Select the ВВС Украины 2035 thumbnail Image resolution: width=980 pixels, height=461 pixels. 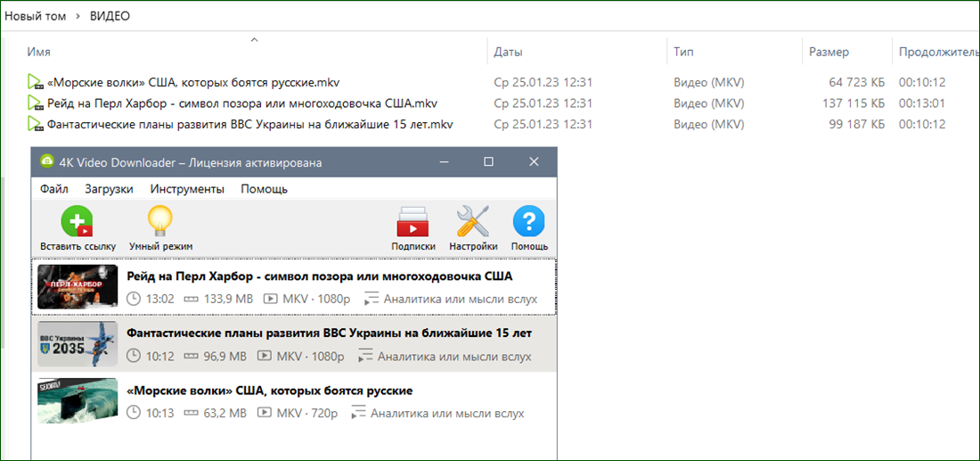point(78,343)
